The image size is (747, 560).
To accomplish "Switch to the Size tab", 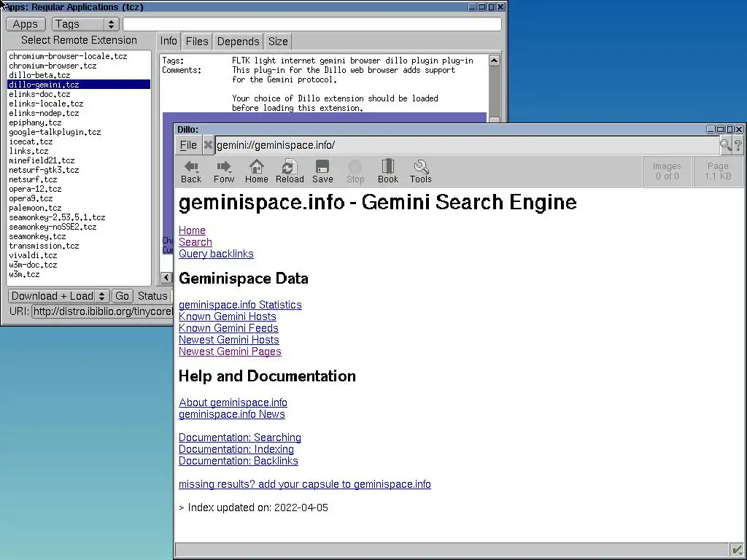I will 278,42.
